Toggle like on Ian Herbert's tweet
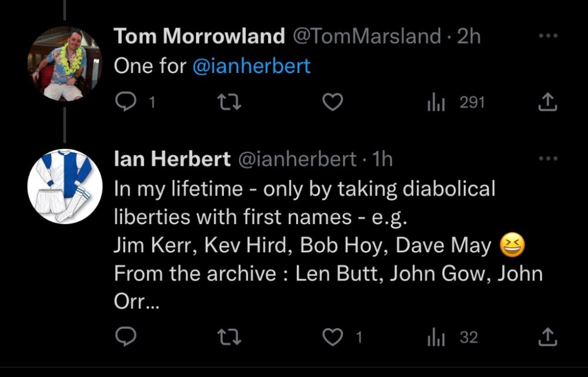The width and height of the screenshot is (588, 377). (x=333, y=337)
